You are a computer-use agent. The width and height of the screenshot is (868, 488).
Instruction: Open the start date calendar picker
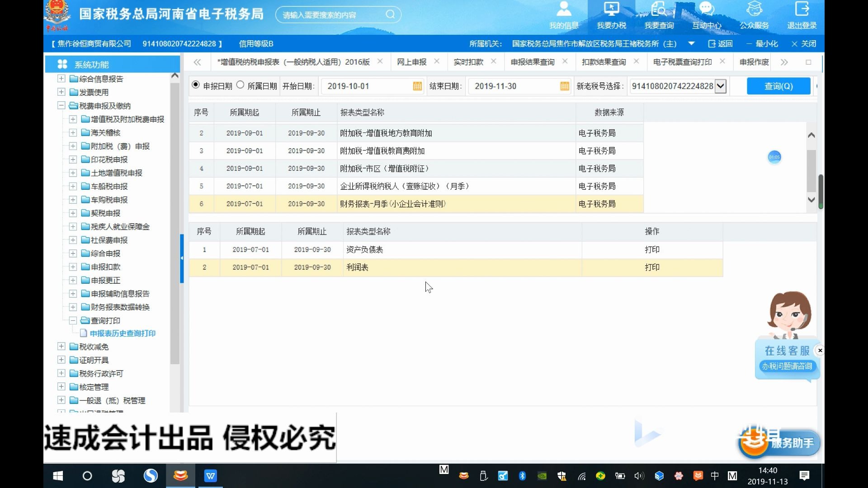(x=417, y=86)
